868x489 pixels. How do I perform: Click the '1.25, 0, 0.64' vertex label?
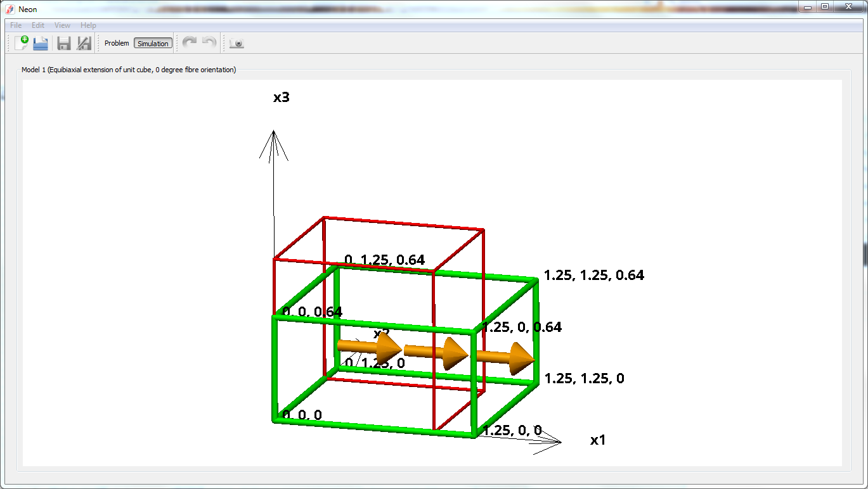tap(522, 327)
